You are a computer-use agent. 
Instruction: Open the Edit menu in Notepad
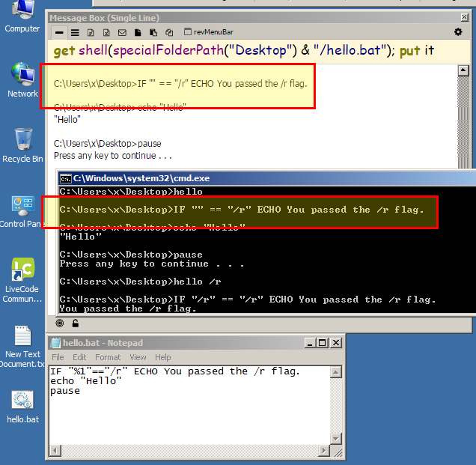pyautogui.click(x=79, y=357)
